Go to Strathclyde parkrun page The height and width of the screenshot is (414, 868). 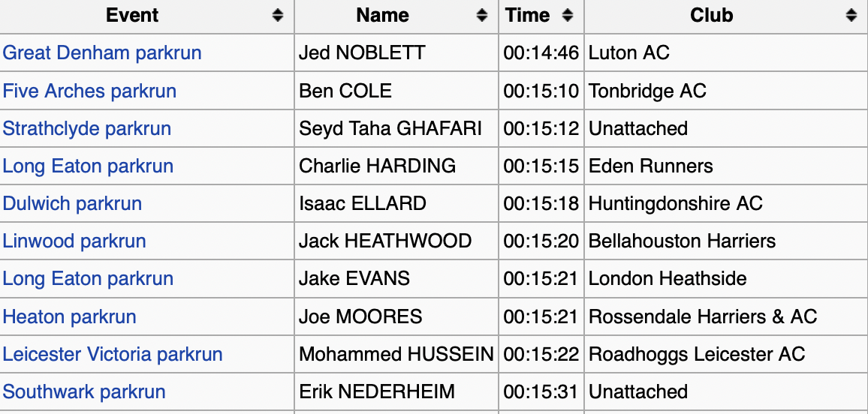(x=87, y=129)
